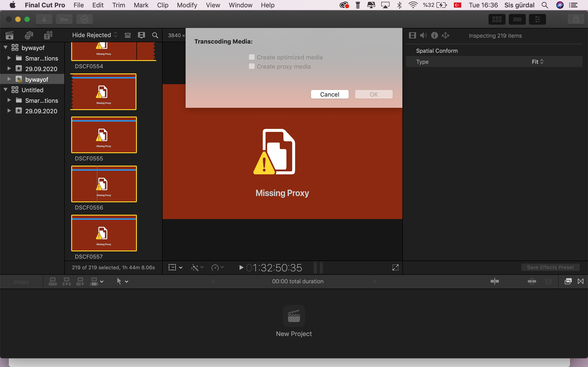Open the Keyword Editor key icon

64,19
